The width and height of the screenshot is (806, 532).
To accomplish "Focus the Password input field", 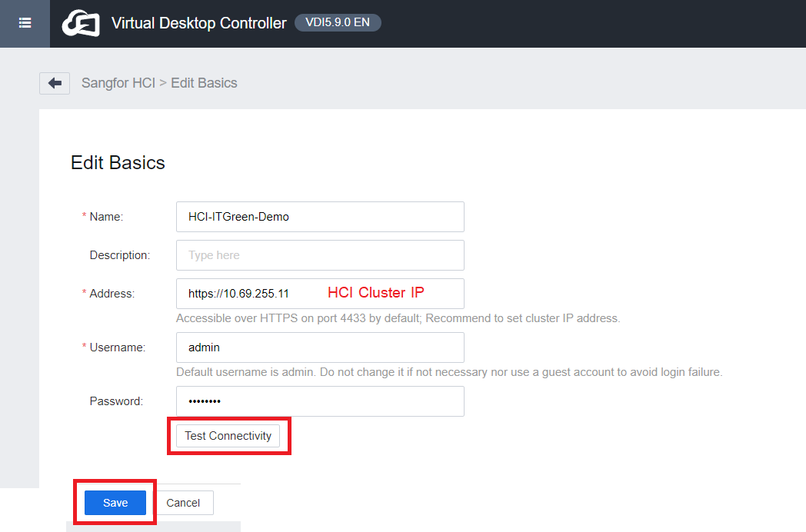I will pyautogui.click(x=320, y=401).
